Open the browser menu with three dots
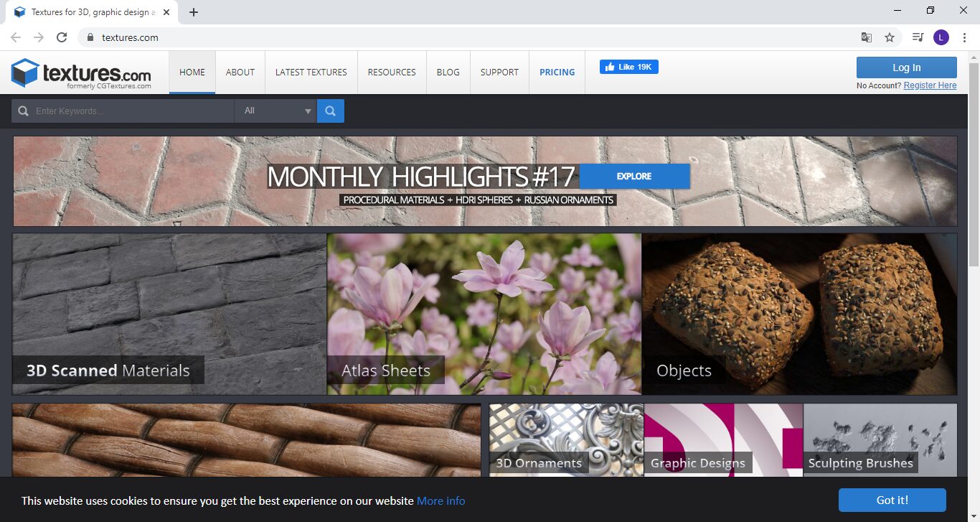 click(x=964, y=37)
